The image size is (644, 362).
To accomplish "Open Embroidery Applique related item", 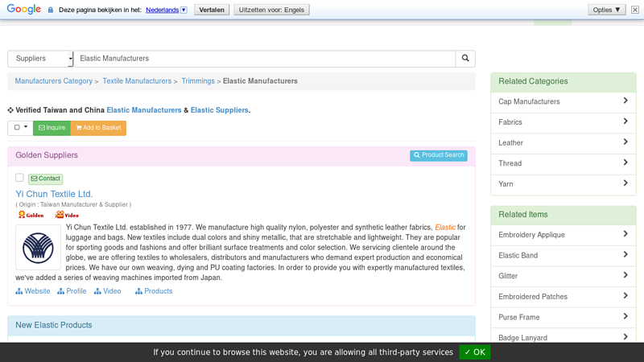I will pyautogui.click(x=563, y=235).
